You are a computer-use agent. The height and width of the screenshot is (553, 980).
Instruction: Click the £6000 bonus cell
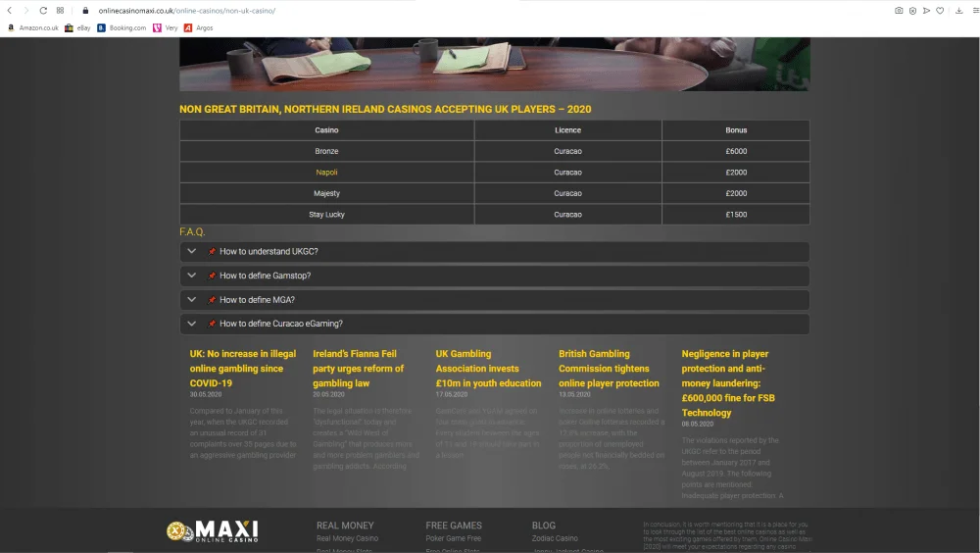coord(736,151)
